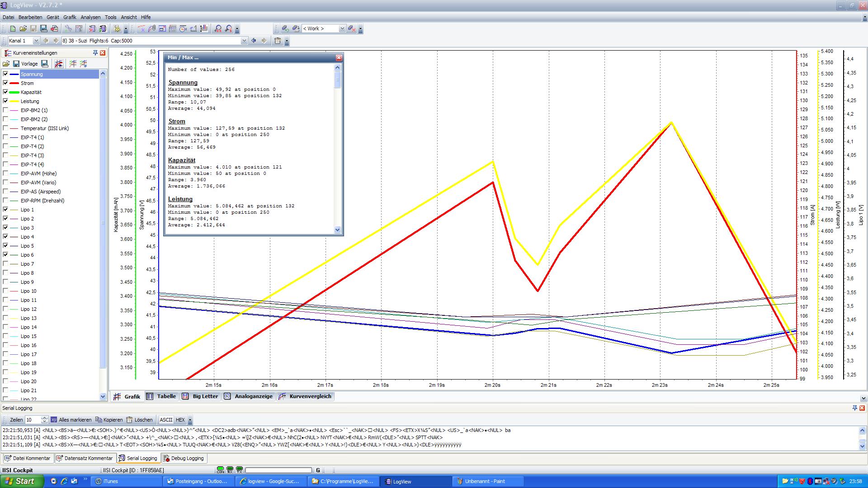
Task: Enable the EXP-AVM (Höhe) checkbox
Action: coord(5,174)
